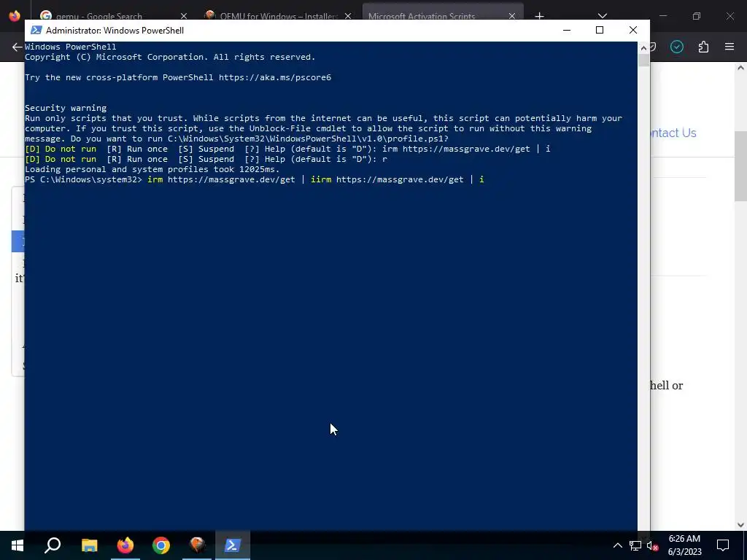747x560 pixels.
Task: Open the Firefox extensions puzzle icon
Action: [x=703, y=47]
